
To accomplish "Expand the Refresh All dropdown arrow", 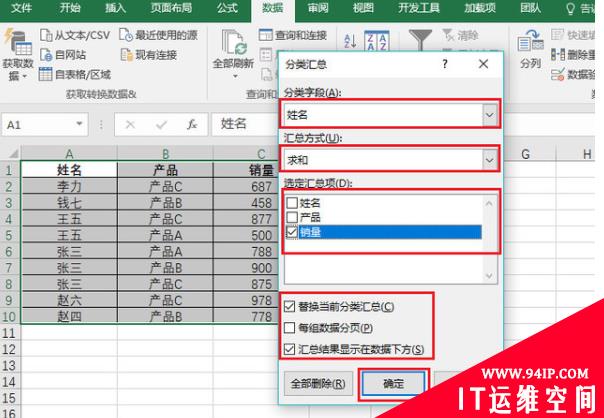I will point(235,76).
